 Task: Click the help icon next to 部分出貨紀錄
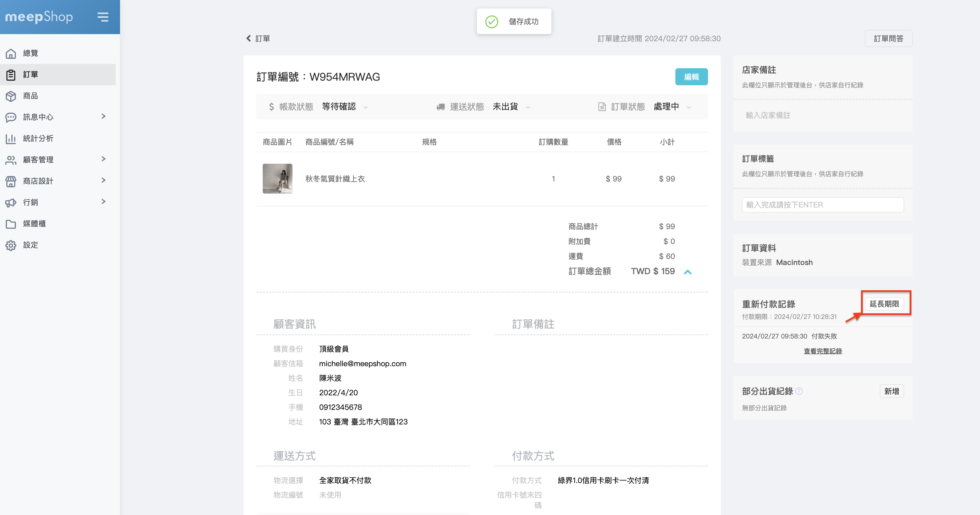pyautogui.click(x=799, y=391)
